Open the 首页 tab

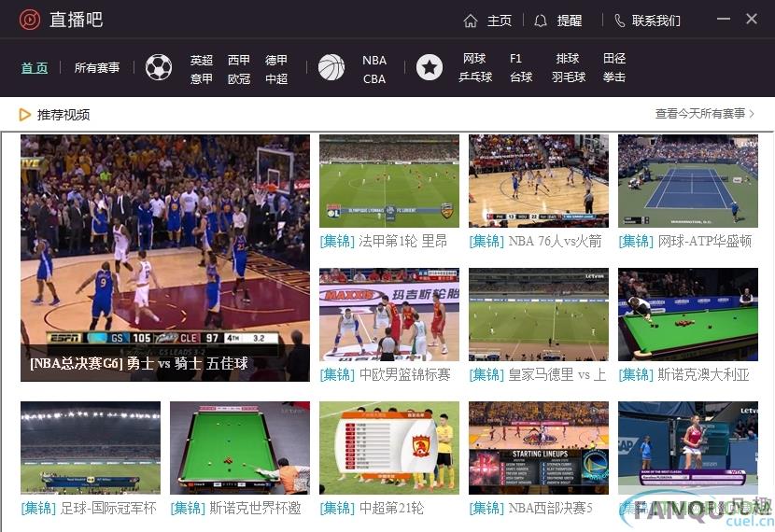[x=35, y=68]
